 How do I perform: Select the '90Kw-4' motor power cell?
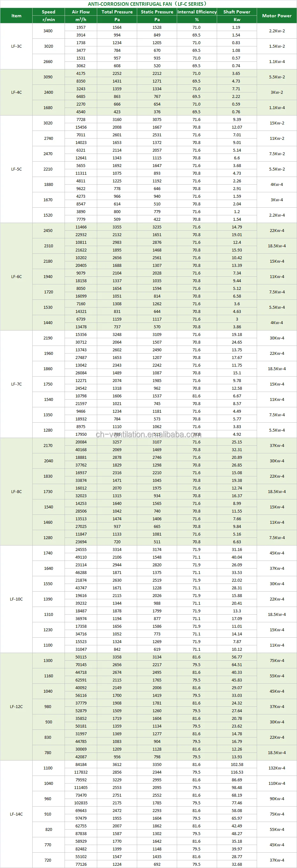pyautogui.click(x=277, y=799)
